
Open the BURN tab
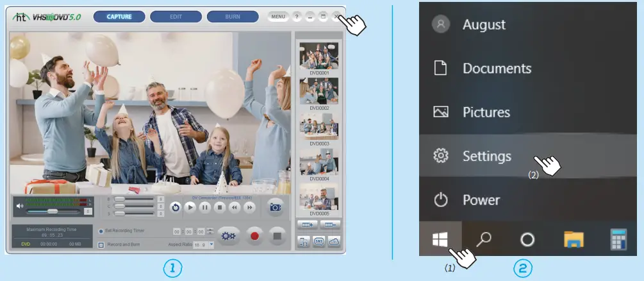(x=233, y=17)
